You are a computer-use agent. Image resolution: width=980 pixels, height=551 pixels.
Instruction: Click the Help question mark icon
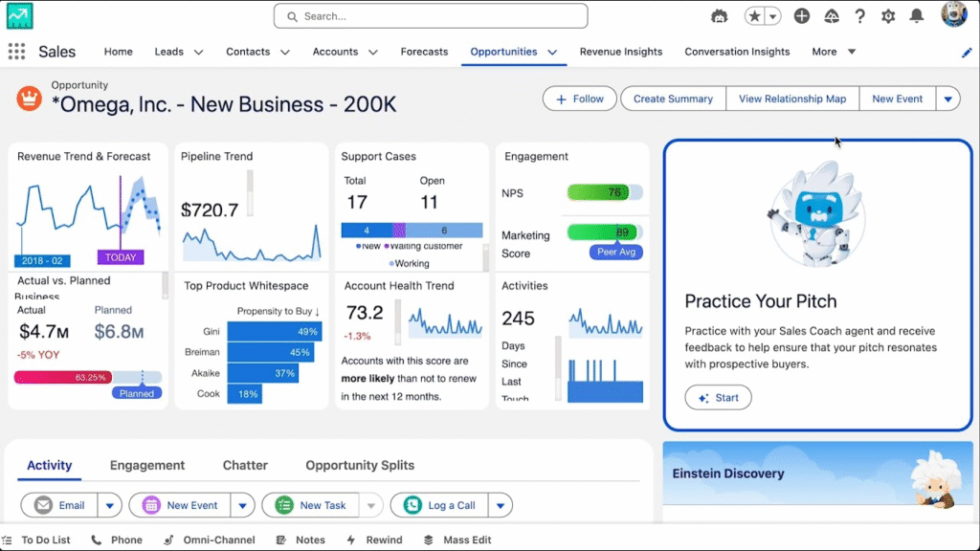[x=859, y=16]
